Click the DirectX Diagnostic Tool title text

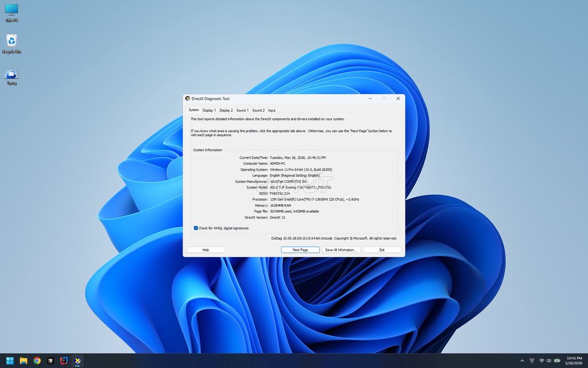point(210,99)
